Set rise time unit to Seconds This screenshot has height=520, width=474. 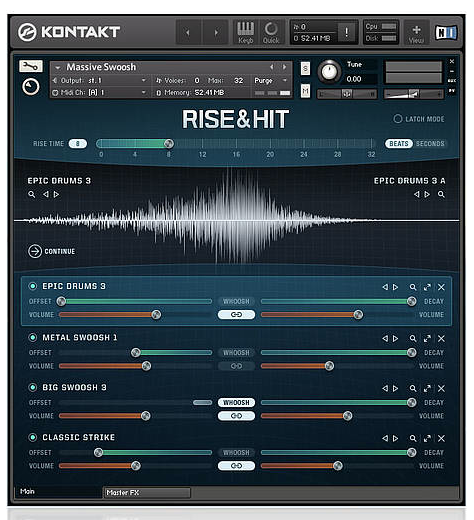(x=430, y=144)
